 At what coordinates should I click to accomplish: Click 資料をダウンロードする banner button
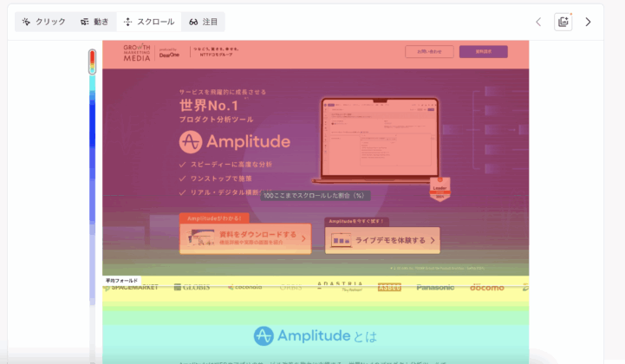pyautogui.click(x=245, y=238)
